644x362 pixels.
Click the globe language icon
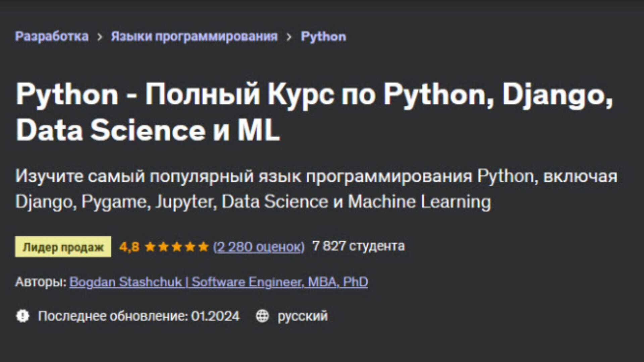[x=262, y=316]
